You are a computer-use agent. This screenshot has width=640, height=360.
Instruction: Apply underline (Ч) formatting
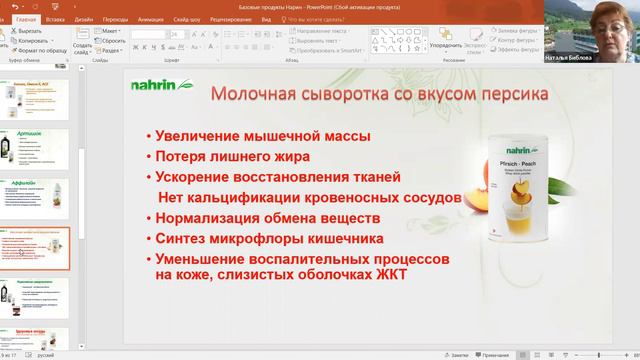154,47
